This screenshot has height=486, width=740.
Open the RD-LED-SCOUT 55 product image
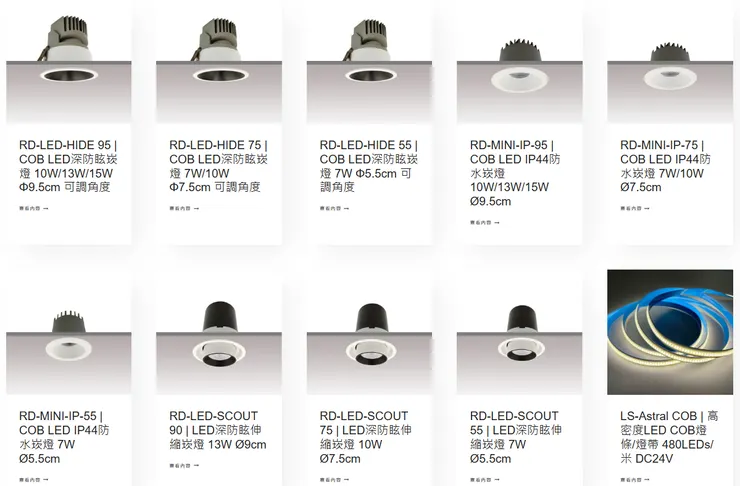coord(520,332)
